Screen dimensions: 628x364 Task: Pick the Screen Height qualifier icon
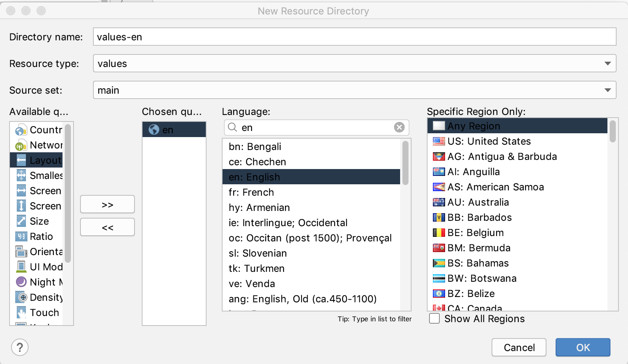21,206
